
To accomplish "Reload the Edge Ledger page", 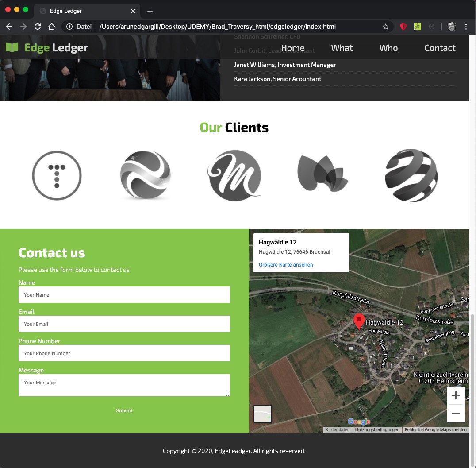I will coord(38,27).
